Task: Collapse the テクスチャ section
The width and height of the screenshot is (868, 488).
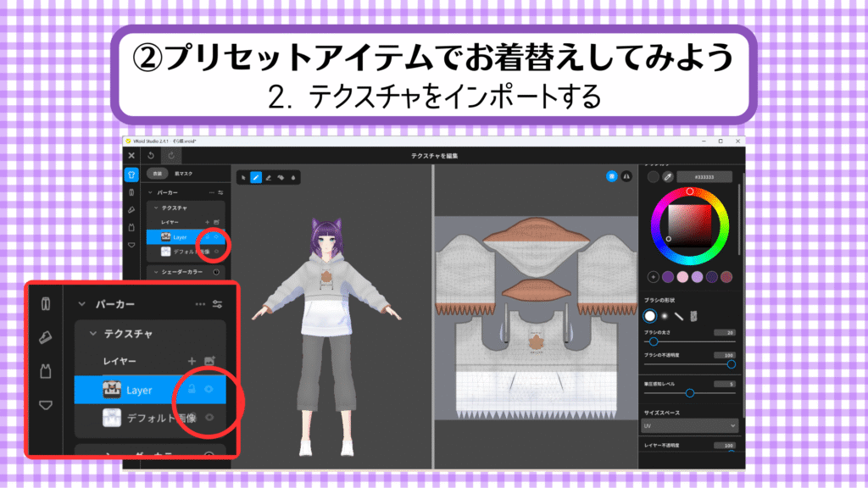Action: tap(155, 207)
